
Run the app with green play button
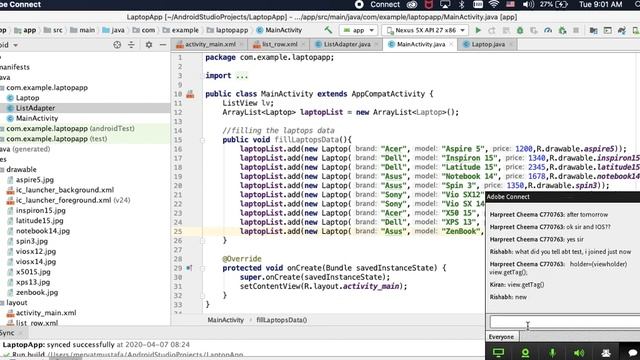coord(478,30)
